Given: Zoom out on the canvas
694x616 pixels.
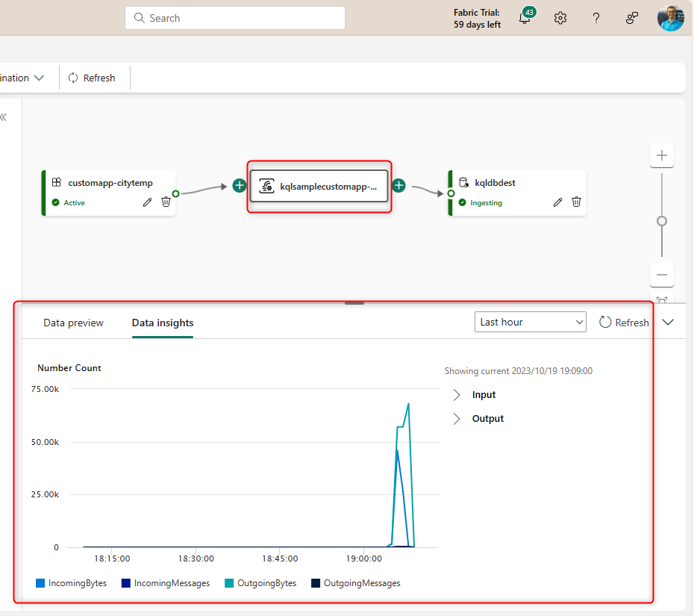Looking at the screenshot, I should point(661,274).
